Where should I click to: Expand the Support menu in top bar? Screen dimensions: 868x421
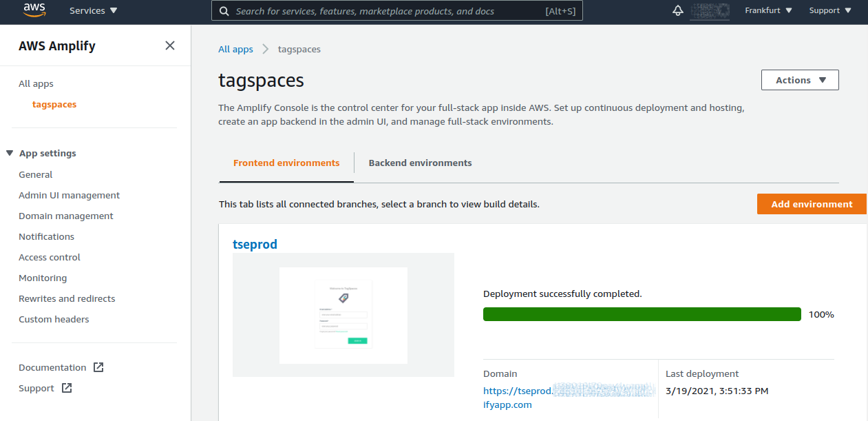tap(829, 11)
